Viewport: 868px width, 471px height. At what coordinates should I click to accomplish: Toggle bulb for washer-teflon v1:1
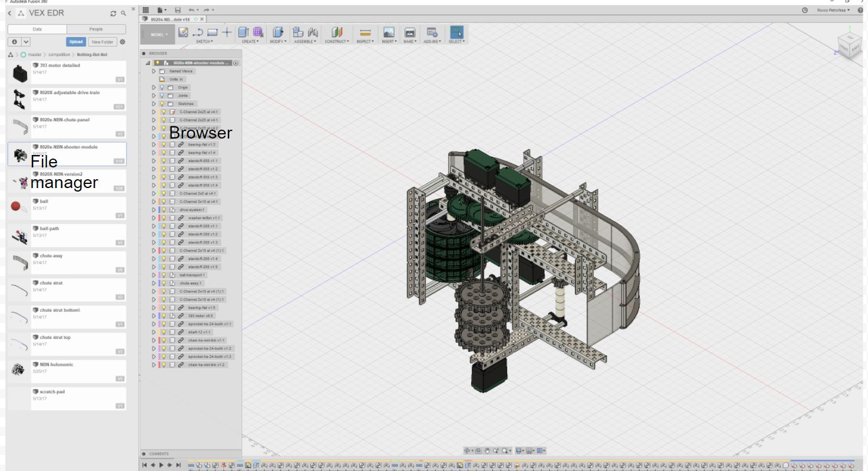pos(164,218)
